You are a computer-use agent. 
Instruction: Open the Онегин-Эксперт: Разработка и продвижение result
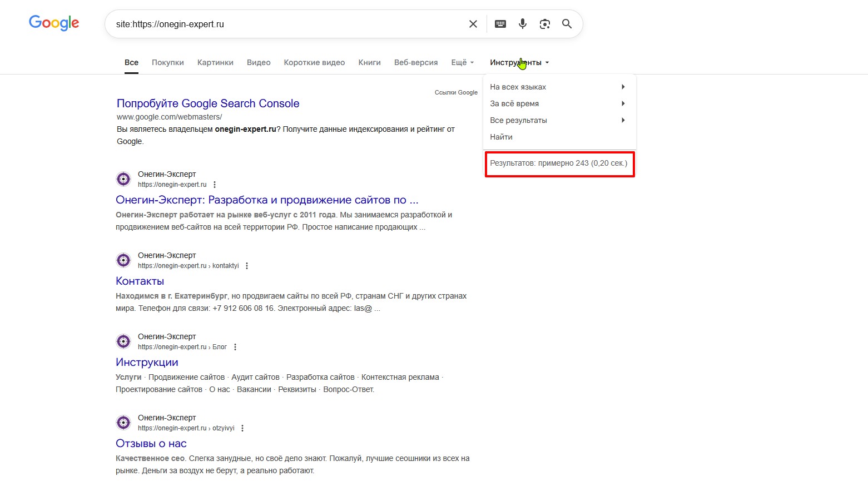pos(267,200)
